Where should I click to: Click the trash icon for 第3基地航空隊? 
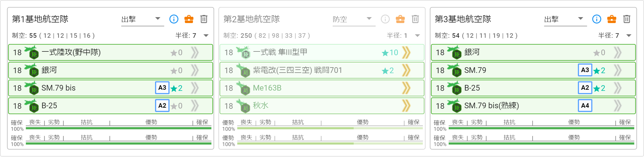click(627, 19)
